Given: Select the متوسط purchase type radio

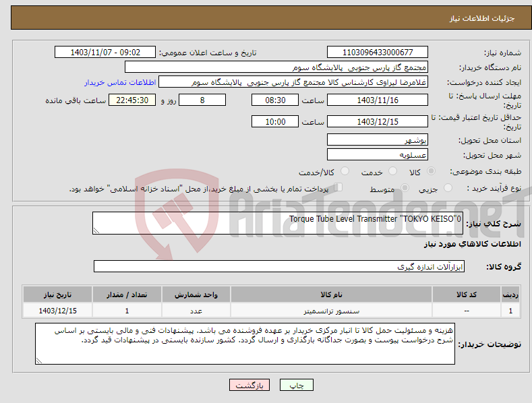Looking at the screenshot, I should [405, 187].
